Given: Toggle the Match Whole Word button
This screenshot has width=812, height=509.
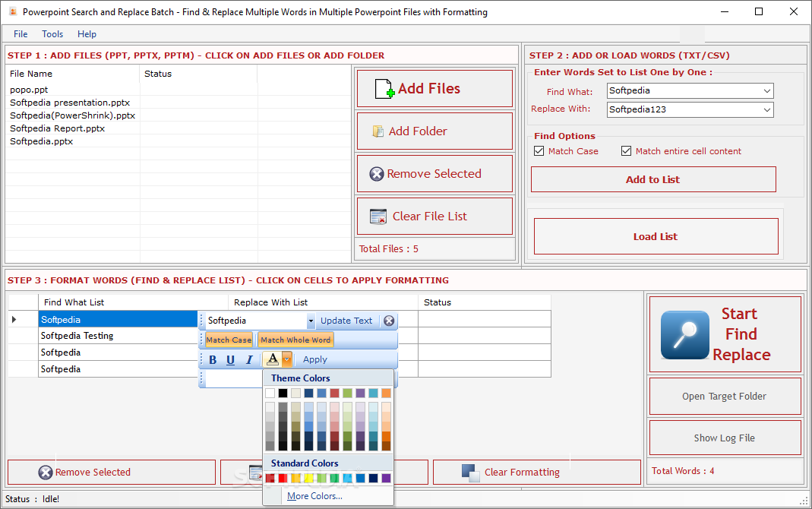Looking at the screenshot, I should [295, 340].
